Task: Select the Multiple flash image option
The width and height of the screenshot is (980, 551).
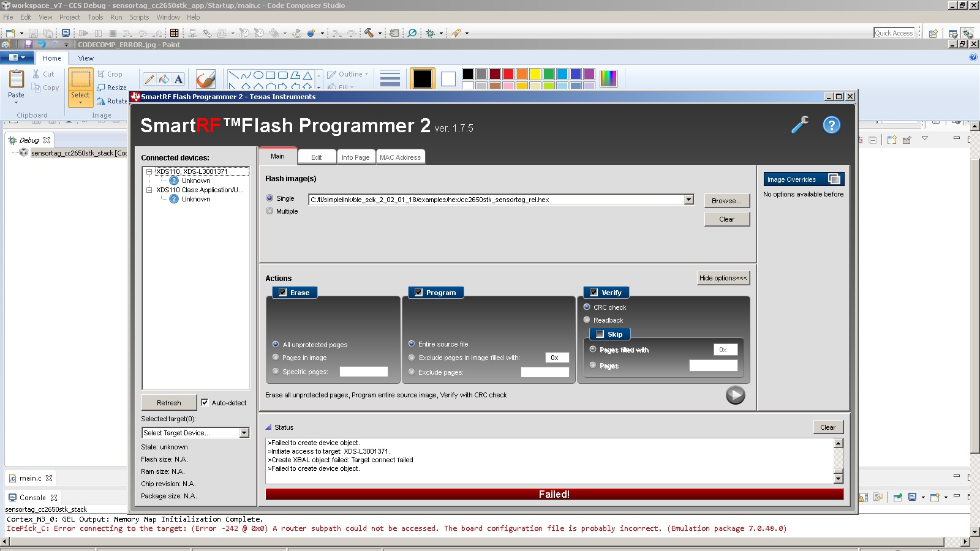Action: (x=269, y=211)
